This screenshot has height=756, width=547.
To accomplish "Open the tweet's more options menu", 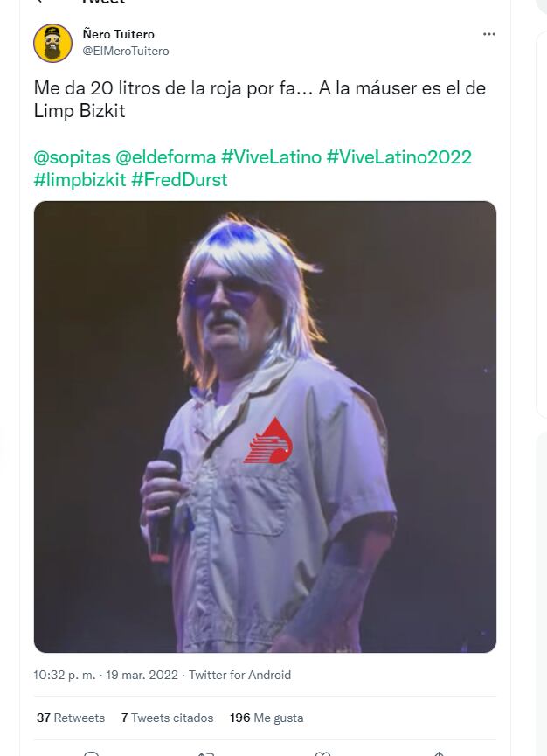I will click(489, 34).
